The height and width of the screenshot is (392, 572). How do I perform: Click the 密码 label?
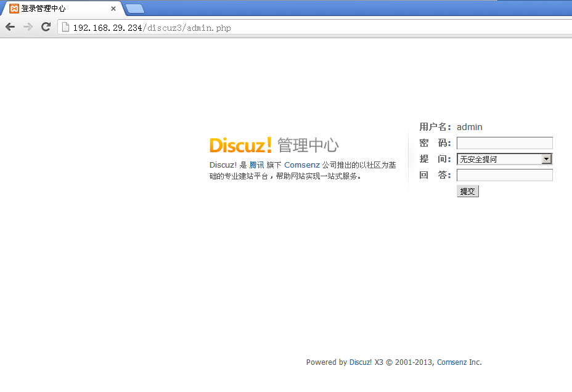(435, 143)
